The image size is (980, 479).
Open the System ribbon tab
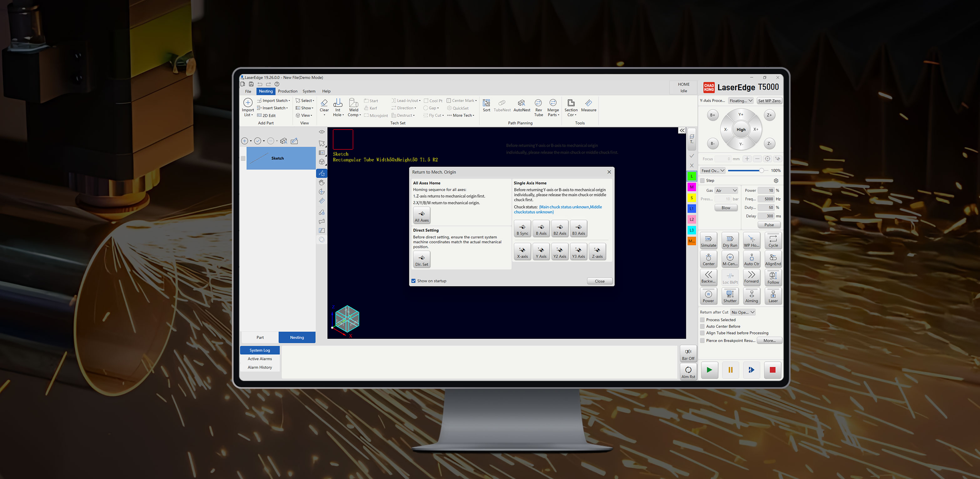[x=309, y=91]
